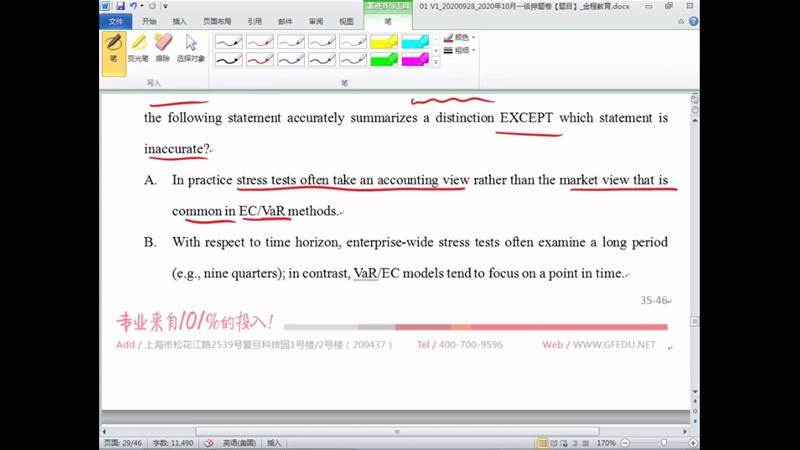Open Customize Quick Access Toolbar dropdown
The width and height of the screenshot is (800, 450).
(165, 6)
